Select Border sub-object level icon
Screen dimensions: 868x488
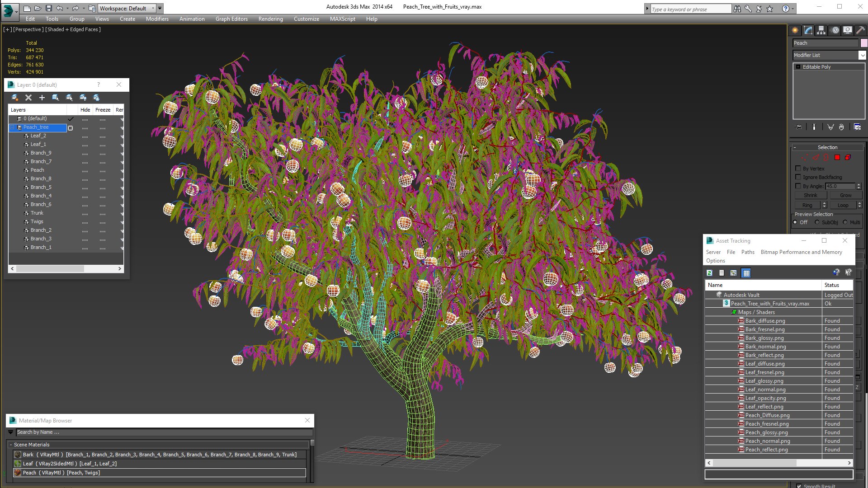[x=826, y=157]
